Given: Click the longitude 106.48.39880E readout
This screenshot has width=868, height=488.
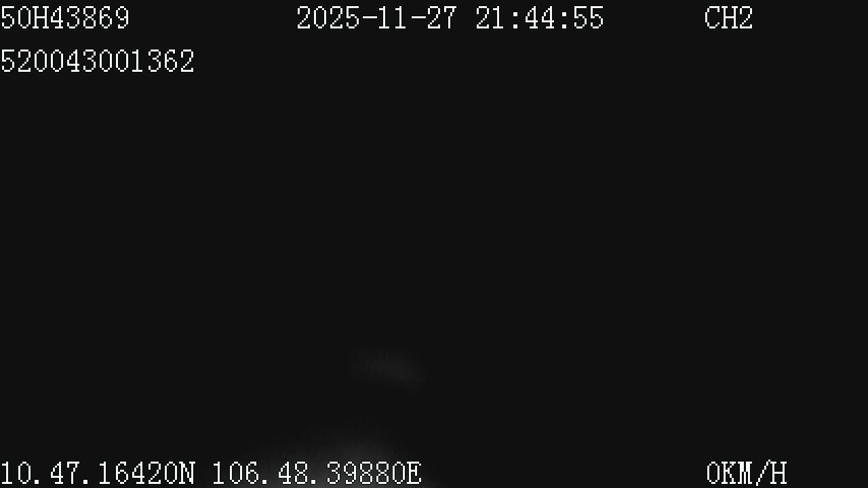Looking at the screenshot, I should pos(317,473).
